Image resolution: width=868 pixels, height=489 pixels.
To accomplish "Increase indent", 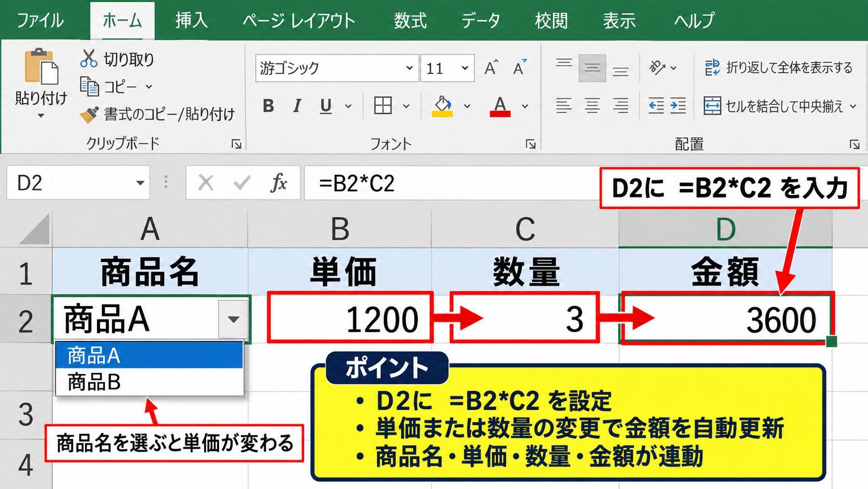I will point(678,106).
